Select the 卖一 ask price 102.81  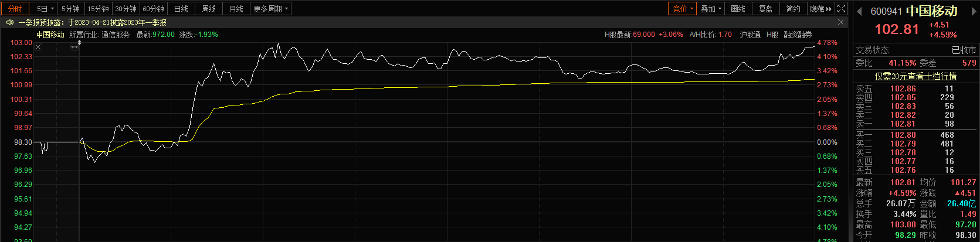pyautogui.click(x=903, y=124)
